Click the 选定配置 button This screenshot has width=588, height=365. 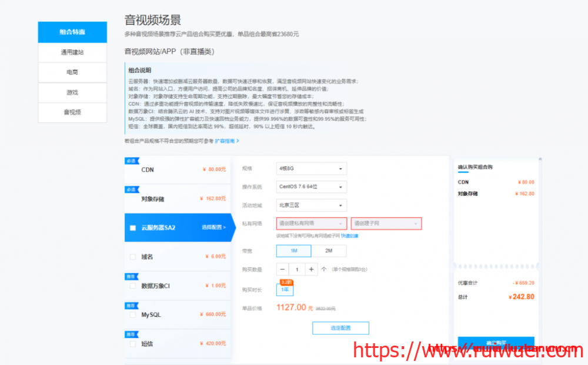point(340,328)
